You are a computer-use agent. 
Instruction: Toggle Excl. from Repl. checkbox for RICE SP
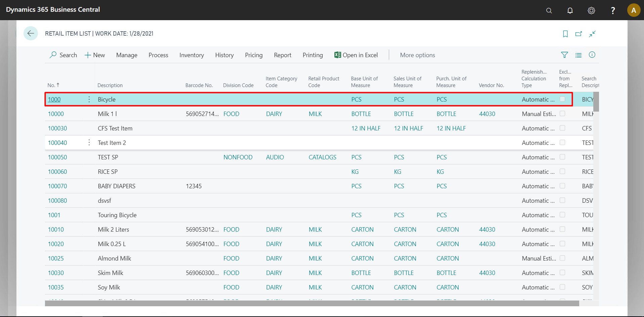pos(562,171)
